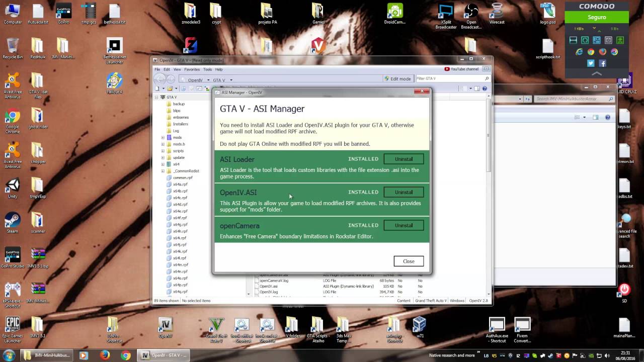Go back in OpenIV navigation
Viewport: 644px width, 362px height.
pyautogui.click(x=159, y=79)
